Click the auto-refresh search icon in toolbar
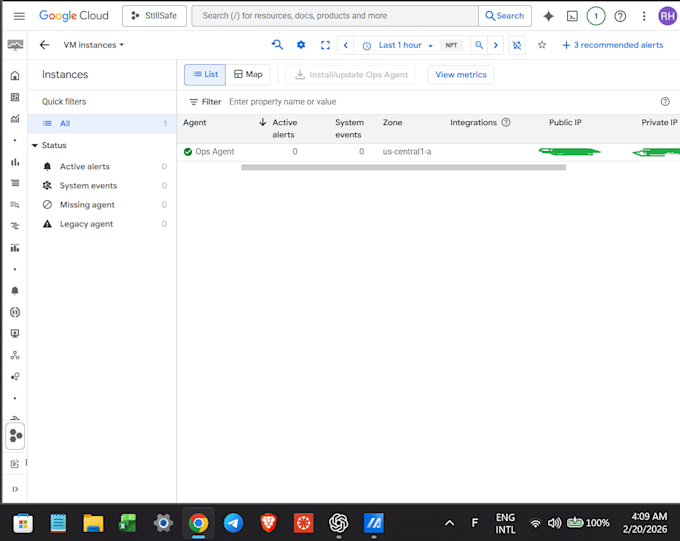 coord(277,45)
